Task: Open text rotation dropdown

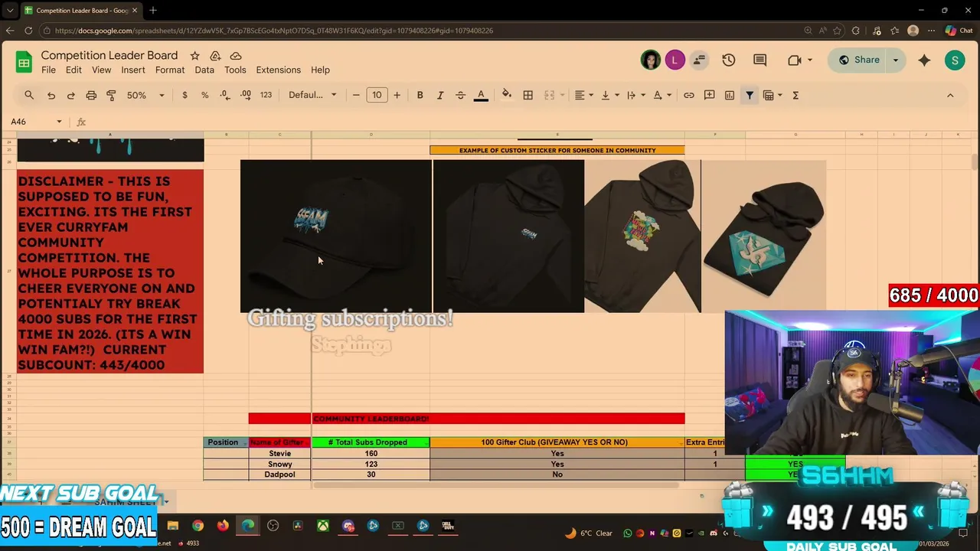Action: point(662,95)
